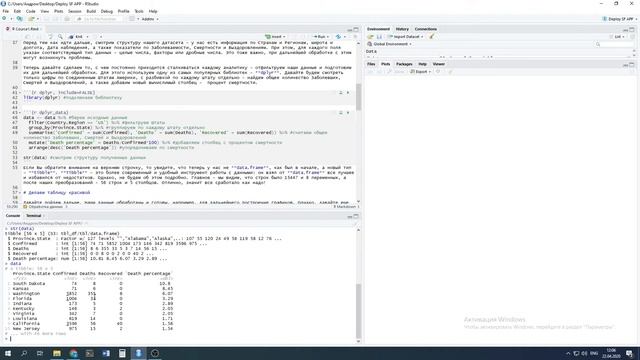Click the console input prompt line
The image size is (640, 360).
[x=180, y=338]
